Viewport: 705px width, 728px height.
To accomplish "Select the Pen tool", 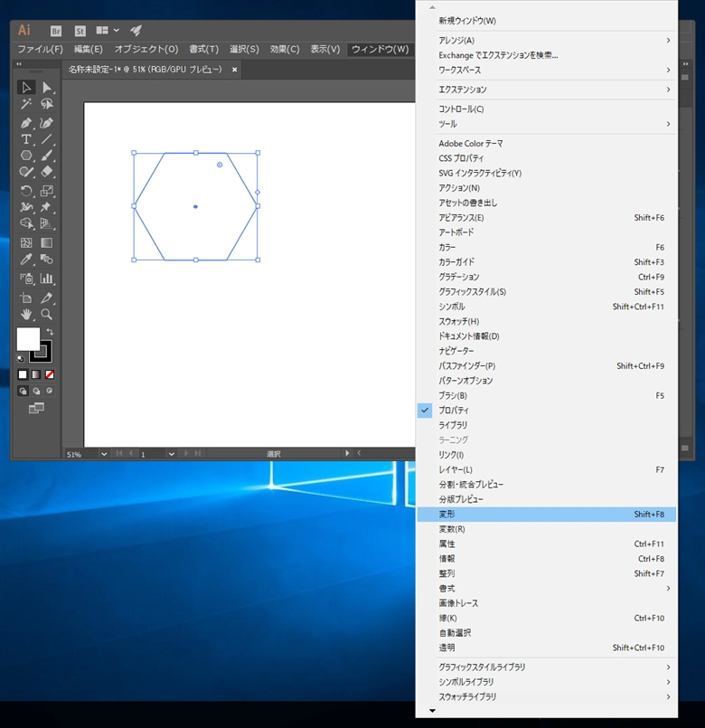I will point(26,123).
